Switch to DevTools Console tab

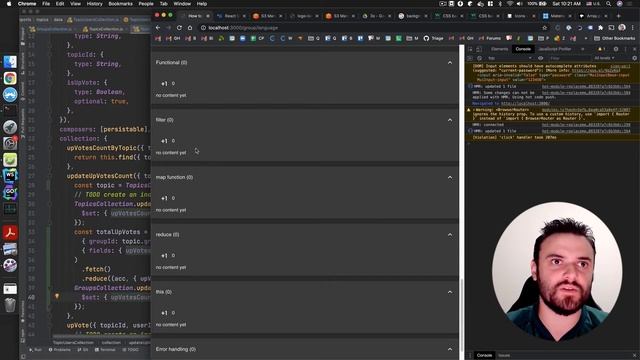[x=523, y=49]
